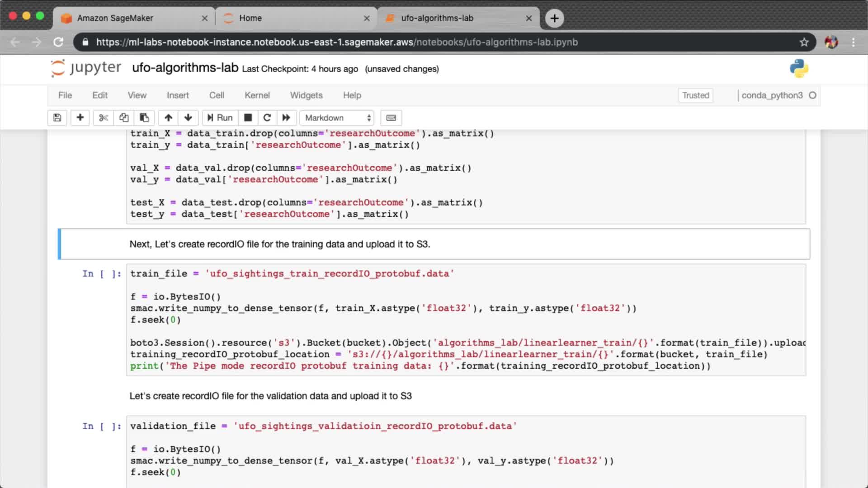868x488 pixels.
Task: Restart the kernel icon
Action: coord(267,118)
